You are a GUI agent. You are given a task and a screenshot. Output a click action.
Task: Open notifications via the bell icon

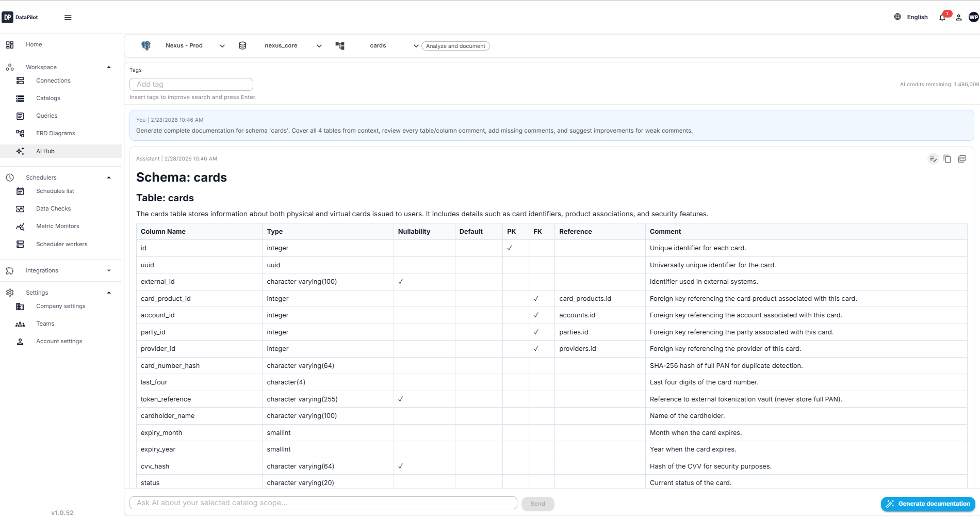tap(942, 17)
